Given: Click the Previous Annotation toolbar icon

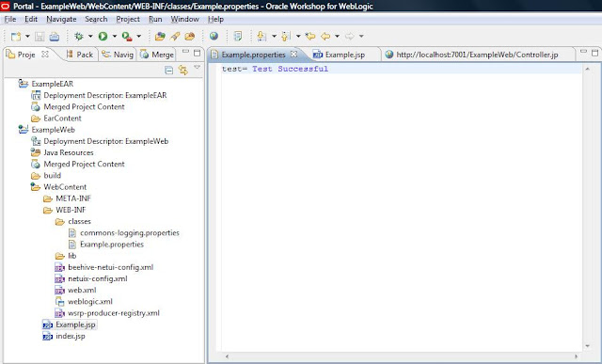Looking at the screenshot, I should (x=286, y=36).
